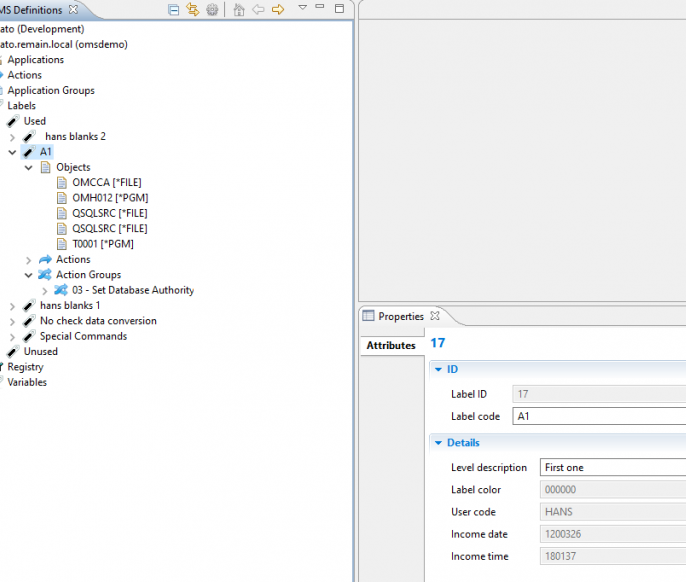Click the Collapse All toolbar icon

[x=174, y=9]
